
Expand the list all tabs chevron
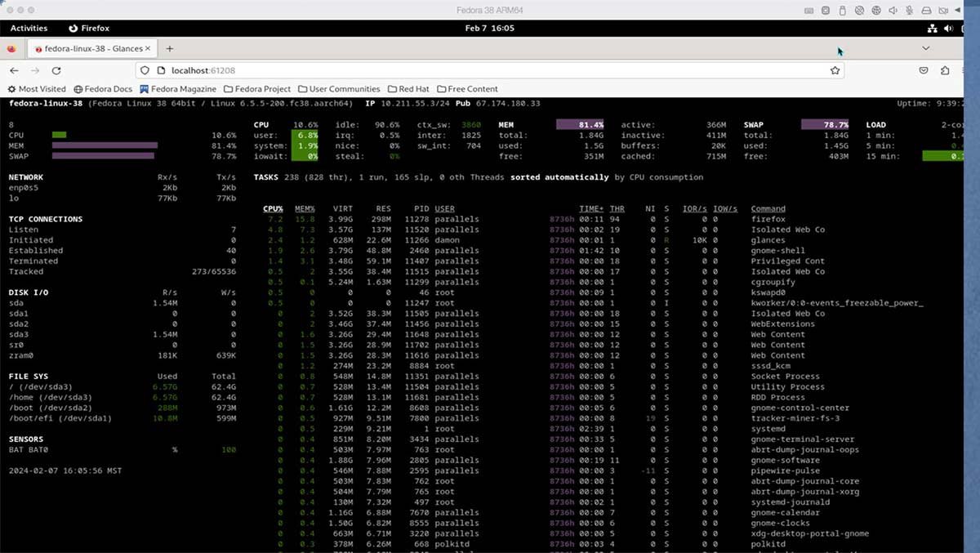925,49
